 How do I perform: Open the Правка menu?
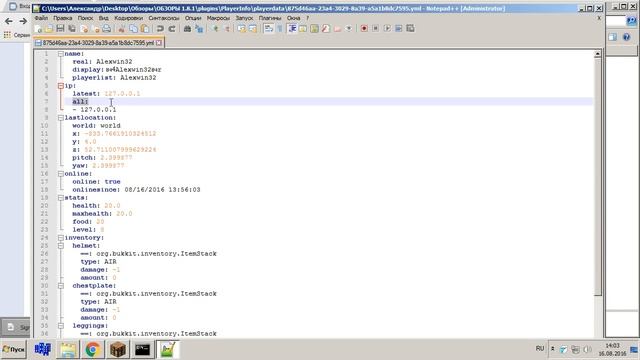coord(62,18)
